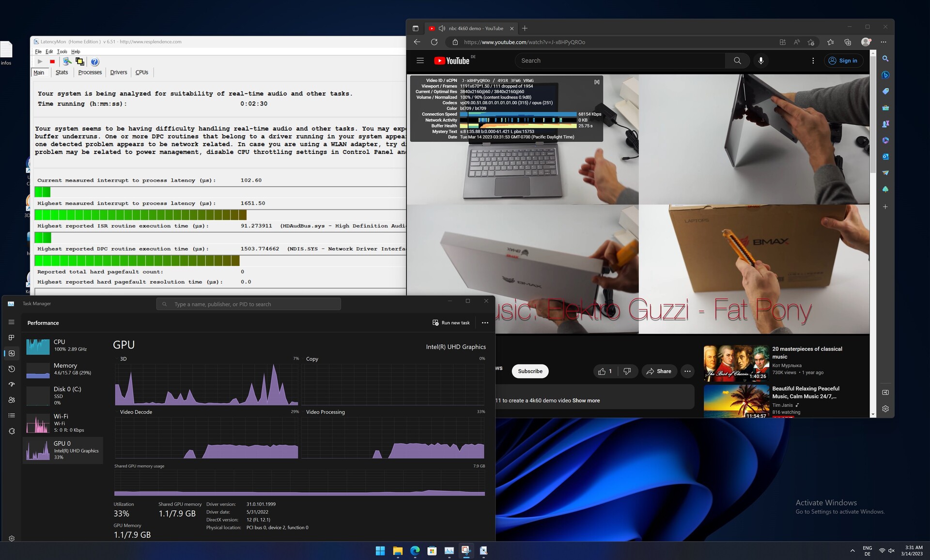Viewport: 930px width, 560px height.
Task: Click the LatencyMon blue help icon
Action: click(x=95, y=62)
